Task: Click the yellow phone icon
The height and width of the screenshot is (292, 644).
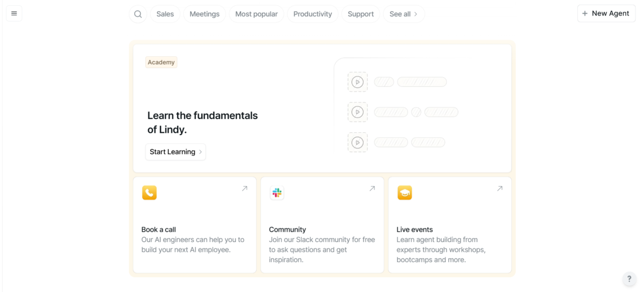Action: coord(149,193)
